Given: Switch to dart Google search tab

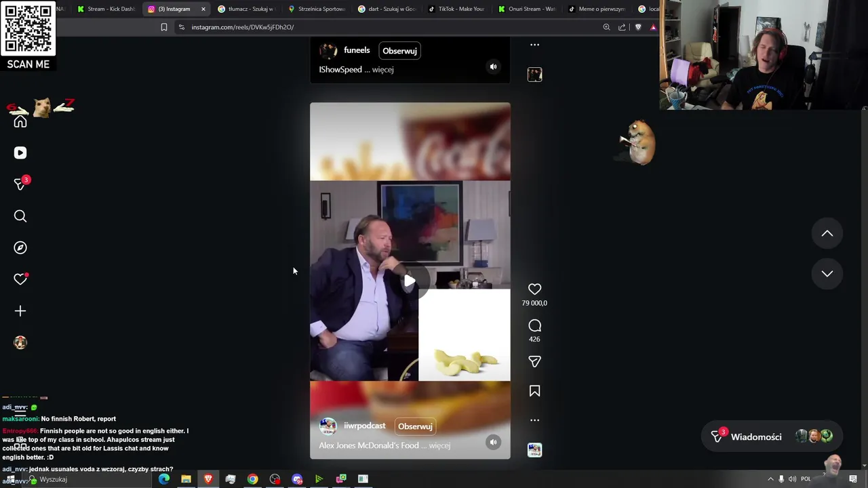Looking at the screenshot, I should pyautogui.click(x=387, y=9).
